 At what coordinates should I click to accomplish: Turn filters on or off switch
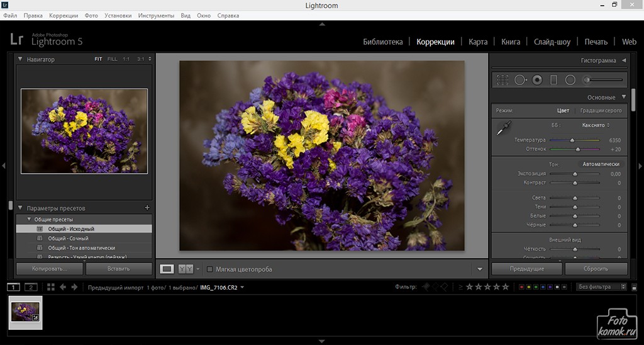(x=634, y=288)
